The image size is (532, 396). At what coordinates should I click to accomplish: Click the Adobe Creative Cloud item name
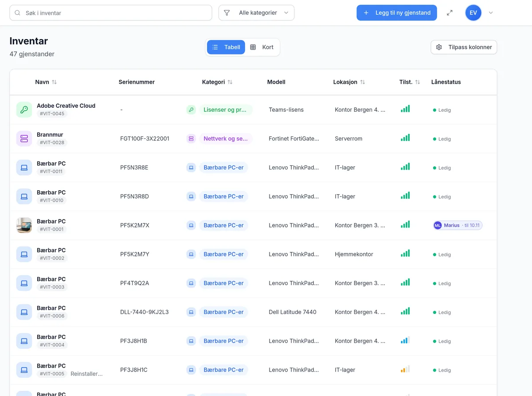[66, 106]
